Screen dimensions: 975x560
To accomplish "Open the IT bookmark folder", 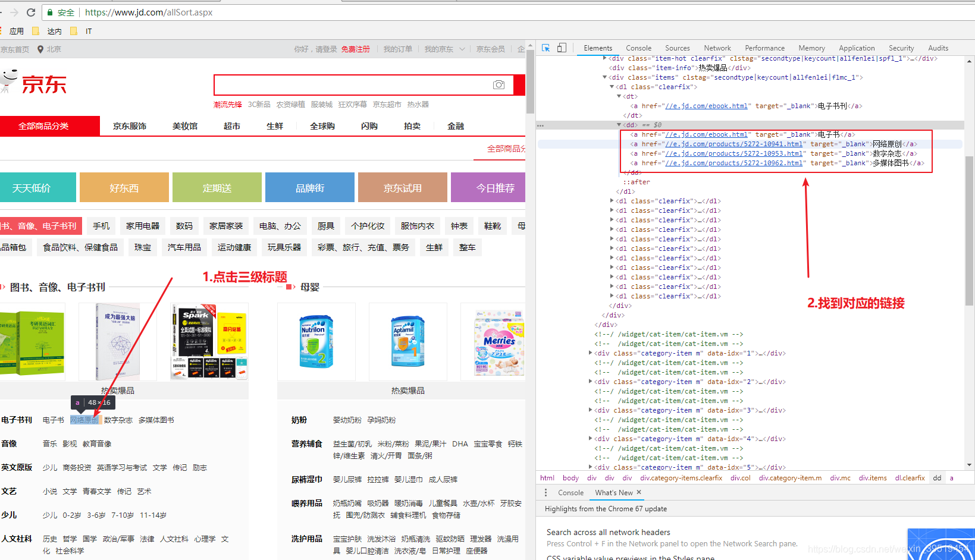I will [x=82, y=31].
